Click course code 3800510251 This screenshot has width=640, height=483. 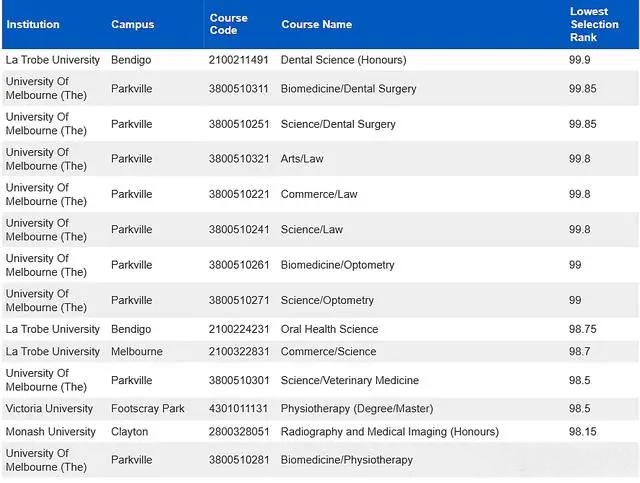click(x=239, y=124)
